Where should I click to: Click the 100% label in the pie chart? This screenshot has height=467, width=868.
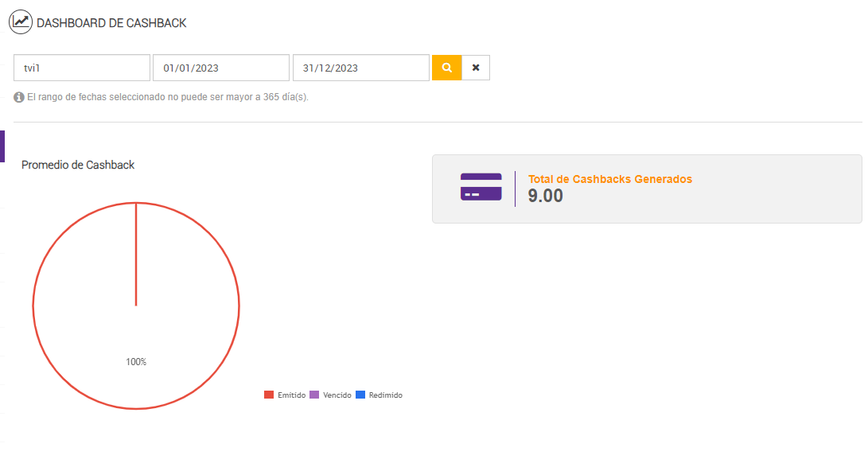point(136,362)
